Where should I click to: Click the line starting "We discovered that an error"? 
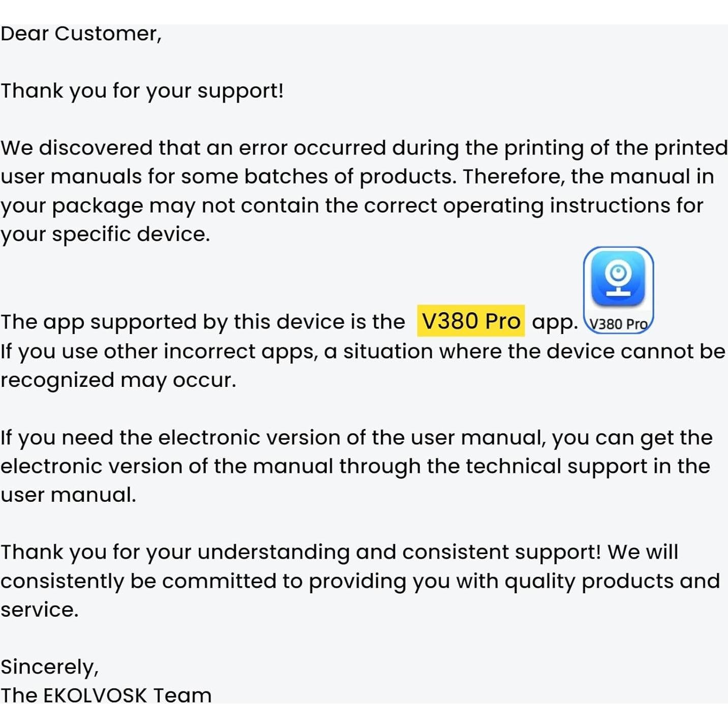(364, 148)
